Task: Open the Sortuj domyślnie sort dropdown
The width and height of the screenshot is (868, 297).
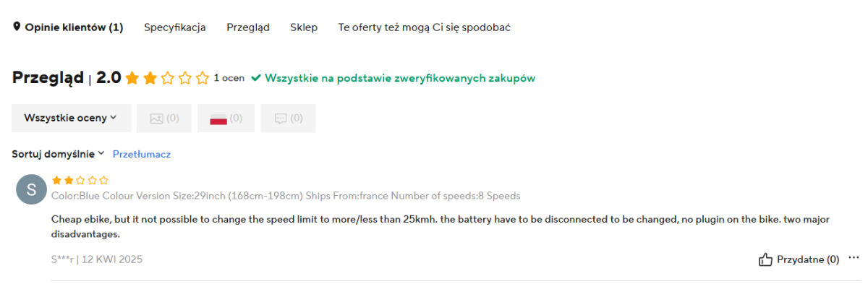Action: [59, 154]
